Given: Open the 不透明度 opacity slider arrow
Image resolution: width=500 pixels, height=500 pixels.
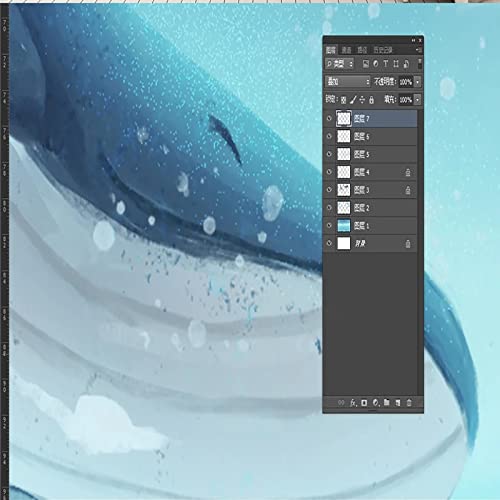Looking at the screenshot, I should 418,82.
